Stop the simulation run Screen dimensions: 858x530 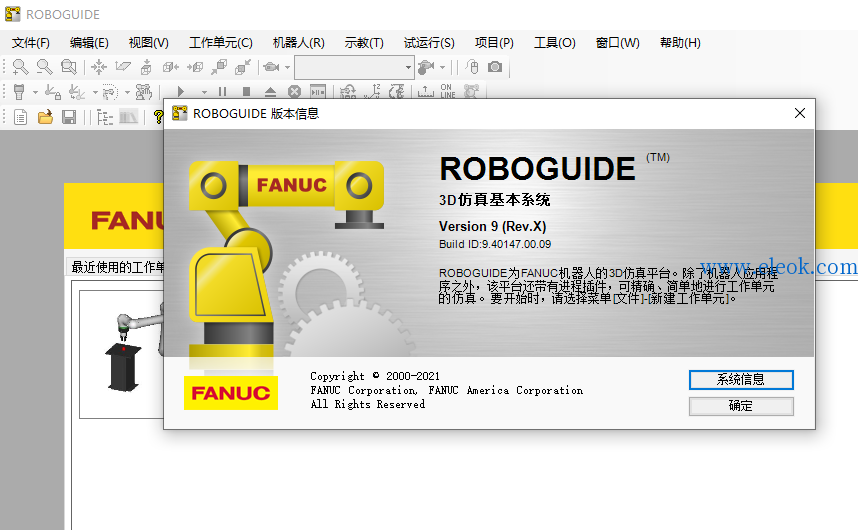(246, 92)
